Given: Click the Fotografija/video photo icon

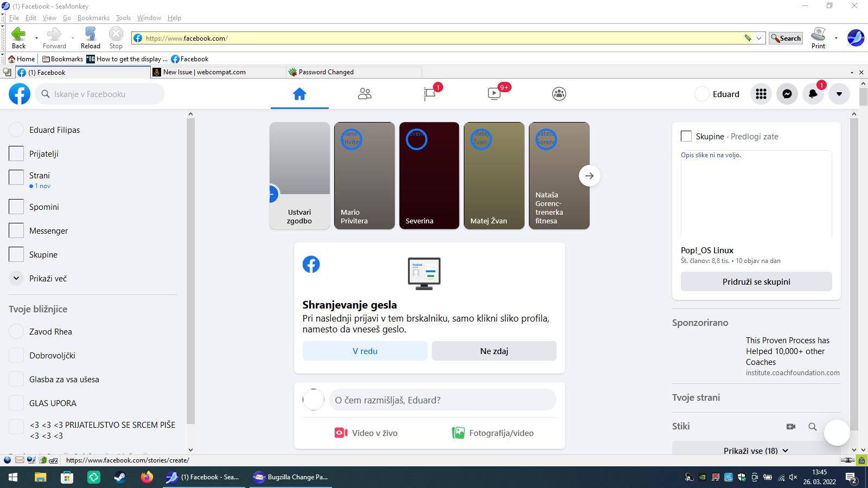Looking at the screenshot, I should (x=458, y=433).
